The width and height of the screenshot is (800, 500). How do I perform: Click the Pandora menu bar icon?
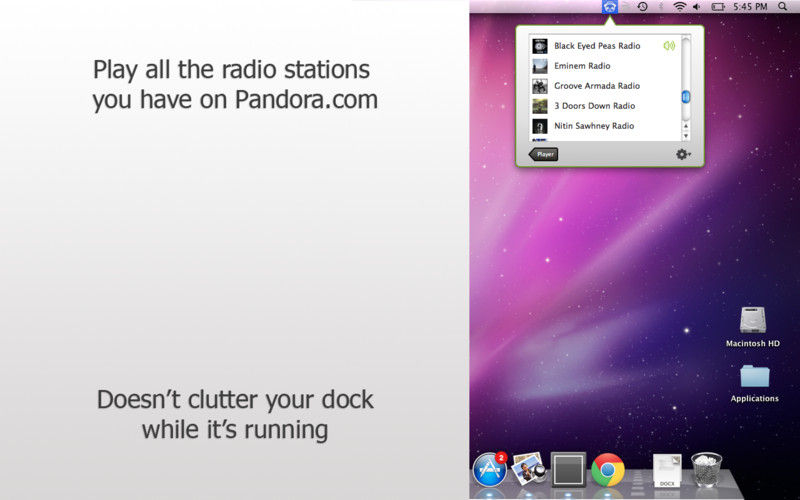click(x=610, y=7)
